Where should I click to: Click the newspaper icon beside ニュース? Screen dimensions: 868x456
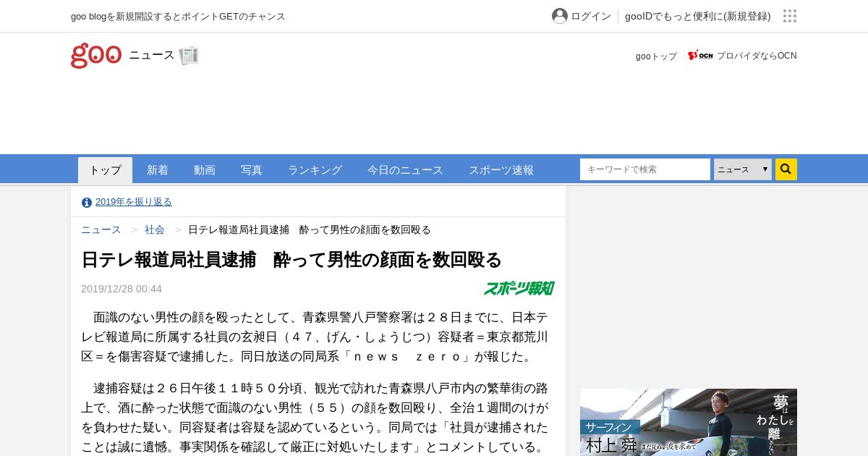click(x=188, y=56)
